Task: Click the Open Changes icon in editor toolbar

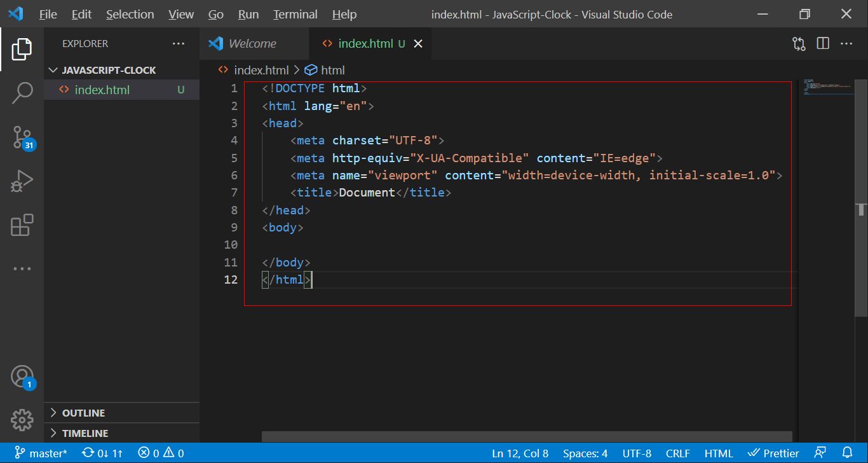Action: coord(799,44)
